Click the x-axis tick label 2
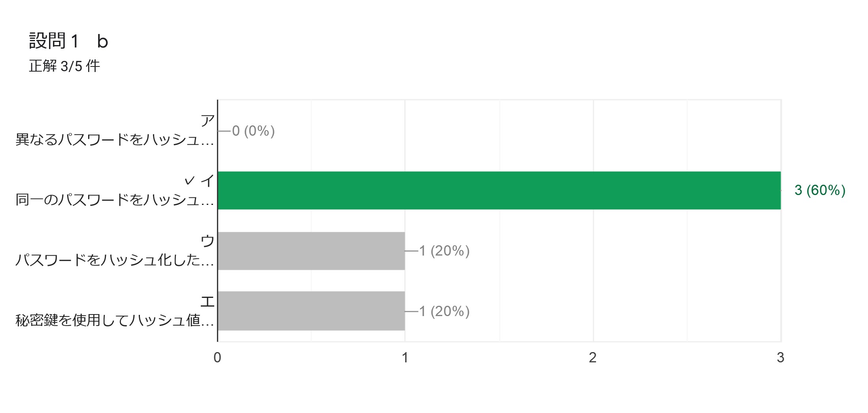 pos(593,358)
